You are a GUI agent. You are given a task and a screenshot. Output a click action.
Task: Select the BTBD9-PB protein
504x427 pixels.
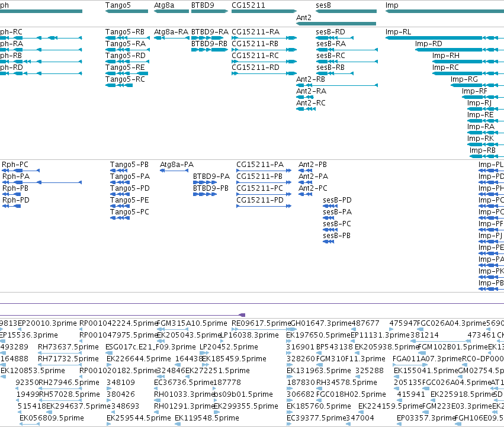[205, 194]
